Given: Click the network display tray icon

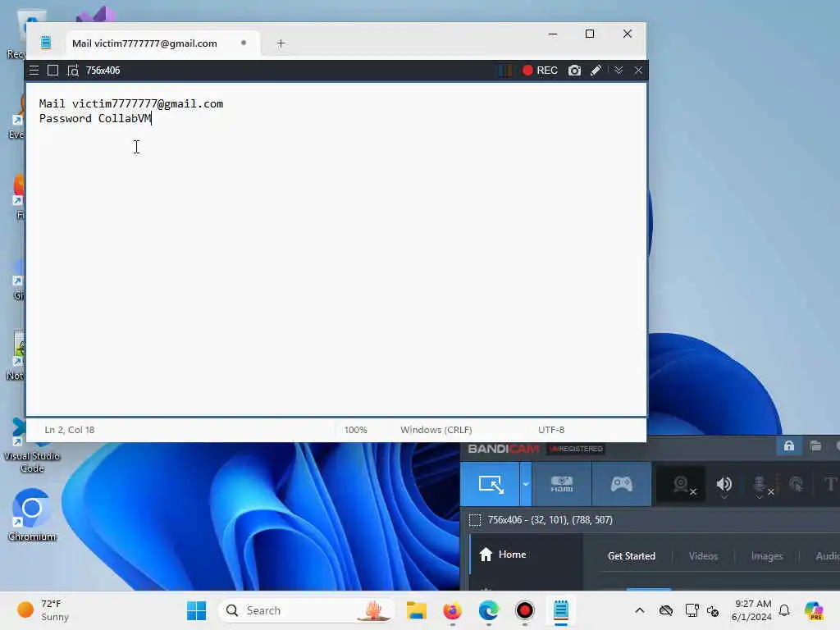Looking at the screenshot, I should coord(692,610).
